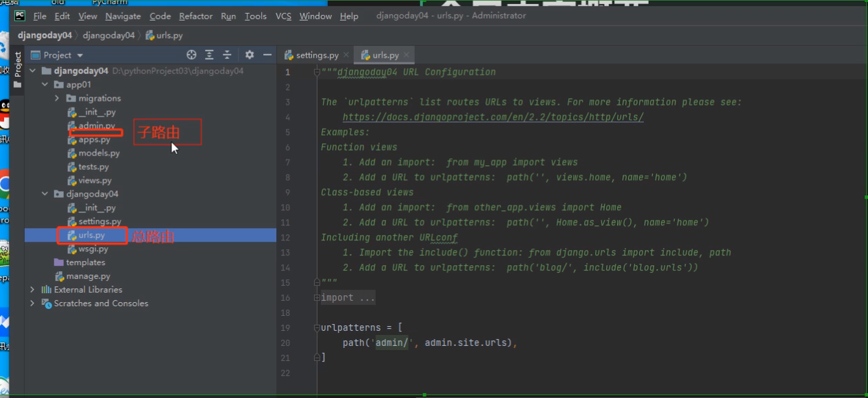This screenshot has height=398, width=868.
Task: Open the VCS menu
Action: [x=283, y=16]
